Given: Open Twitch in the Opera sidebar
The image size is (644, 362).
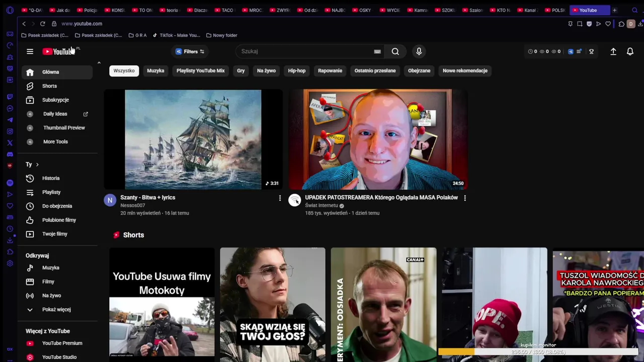Looking at the screenshot, I should point(10,97).
